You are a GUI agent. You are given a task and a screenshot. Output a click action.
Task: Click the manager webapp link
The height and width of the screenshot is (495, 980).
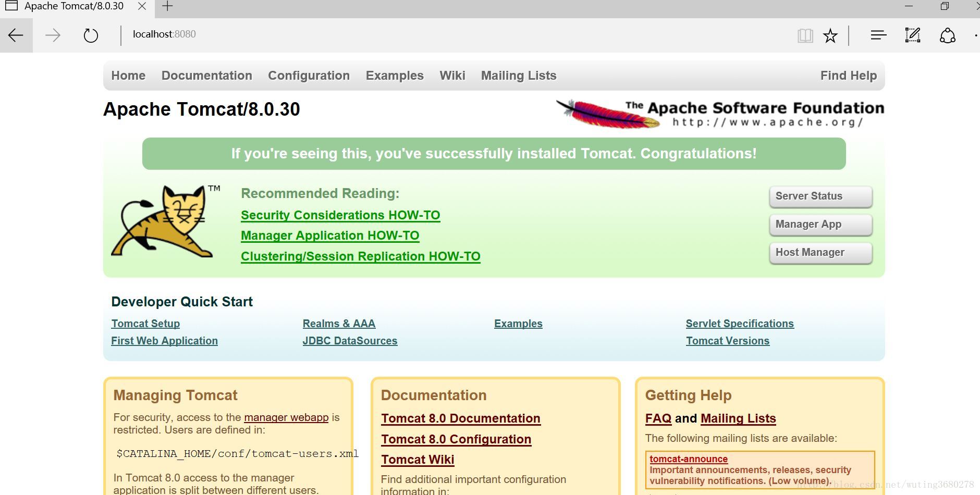click(286, 417)
